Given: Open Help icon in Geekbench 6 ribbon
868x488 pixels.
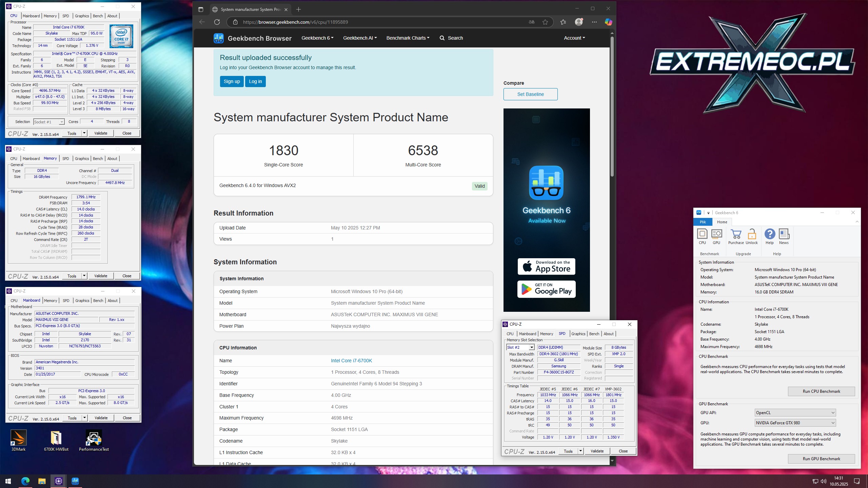Looking at the screenshot, I should (x=770, y=237).
